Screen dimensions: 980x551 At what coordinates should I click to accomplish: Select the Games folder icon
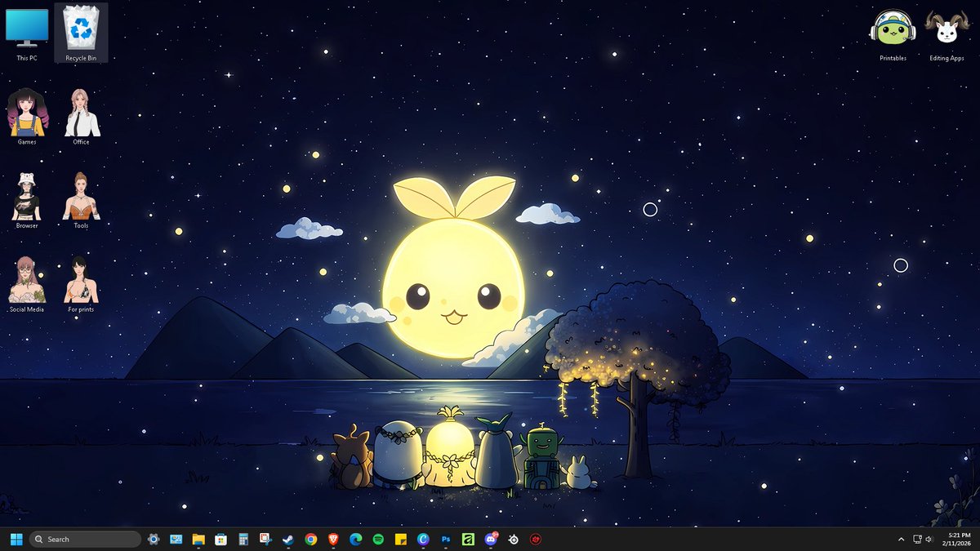pos(27,117)
